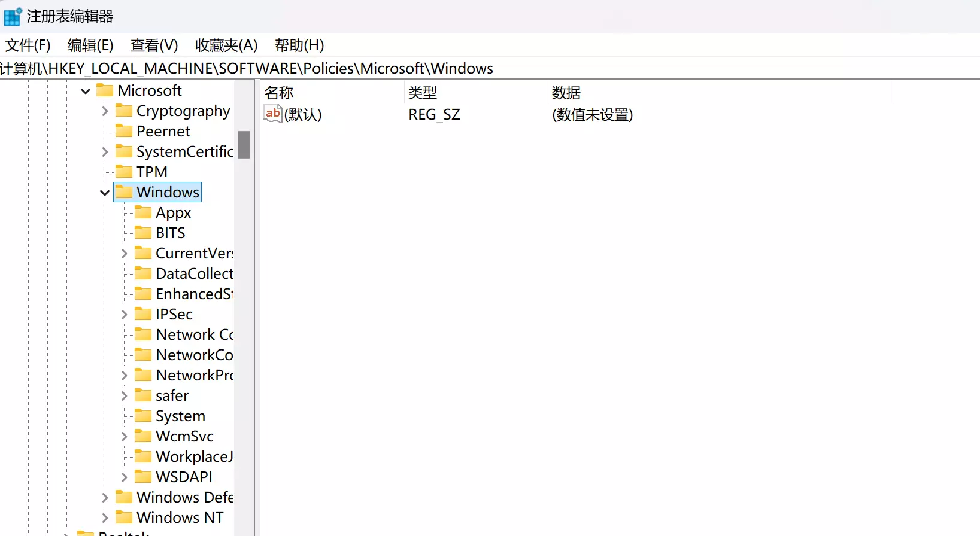Click the System folder icon

coord(143,416)
